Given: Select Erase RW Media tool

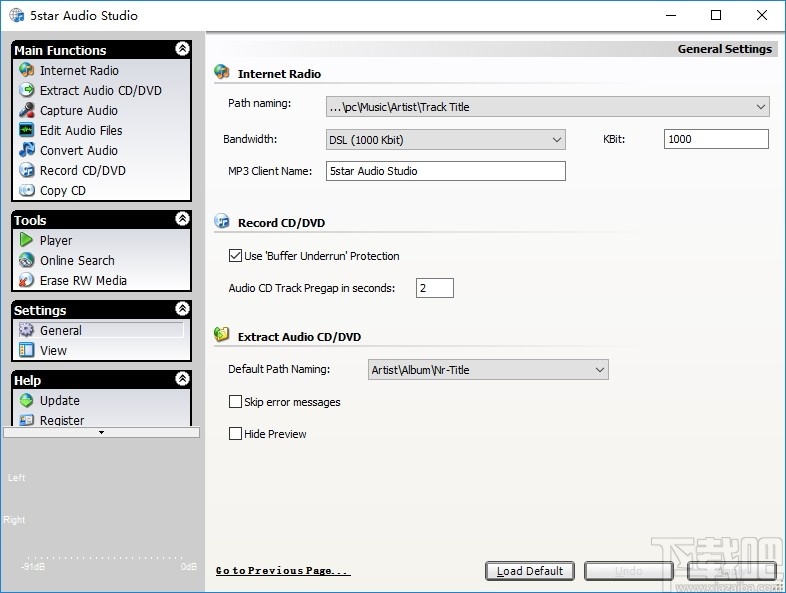Looking at the screenshot, I should pos(83,281).
